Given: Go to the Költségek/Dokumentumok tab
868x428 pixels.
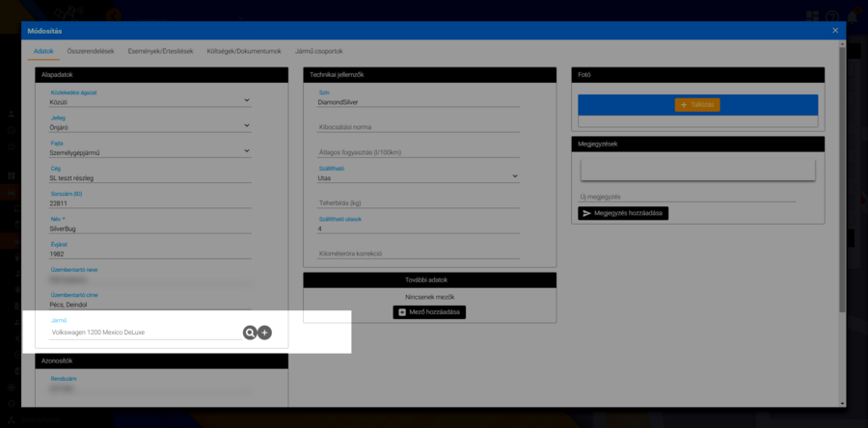Looking at the screenshot, I should pos(244,51).
